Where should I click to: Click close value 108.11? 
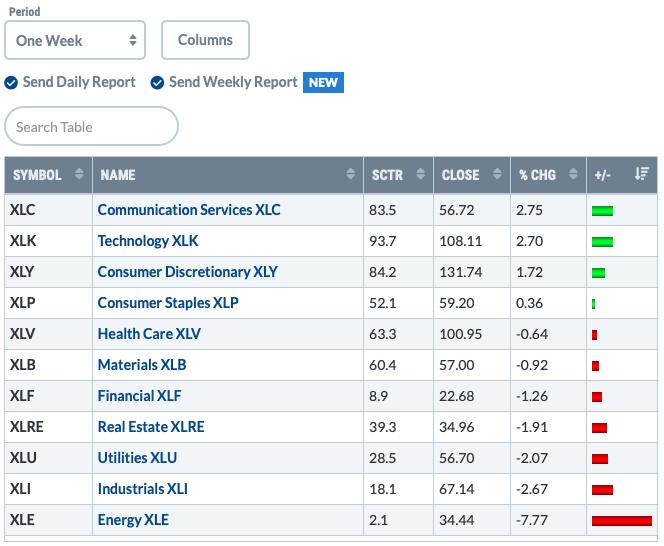coord(460,241)
